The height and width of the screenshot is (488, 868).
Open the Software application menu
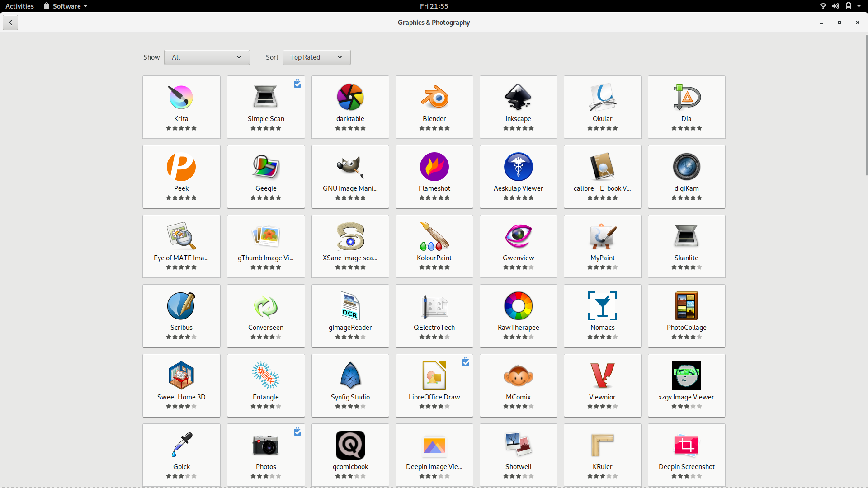coord(66,6)
